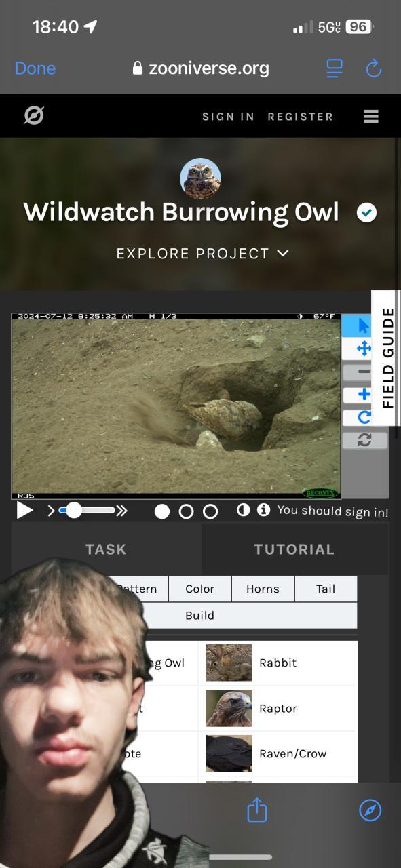Click the verified checkmark badge beside the title
This screenshot has width=401, height=868.
point(366,213)
